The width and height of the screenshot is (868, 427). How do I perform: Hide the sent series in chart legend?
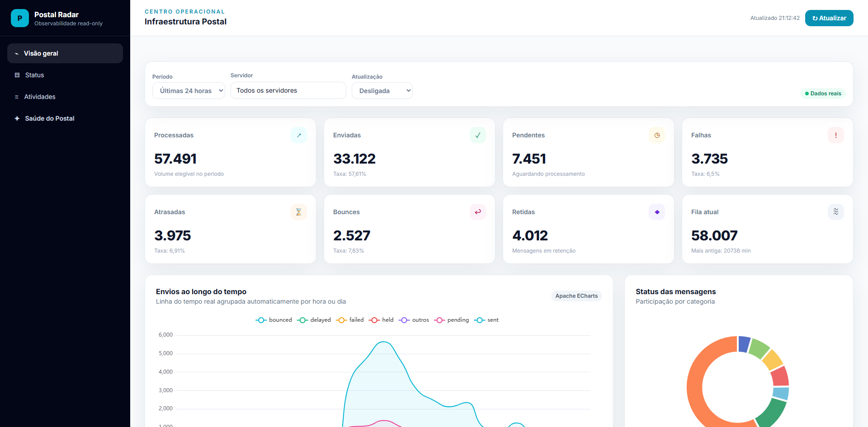(486, 320)
